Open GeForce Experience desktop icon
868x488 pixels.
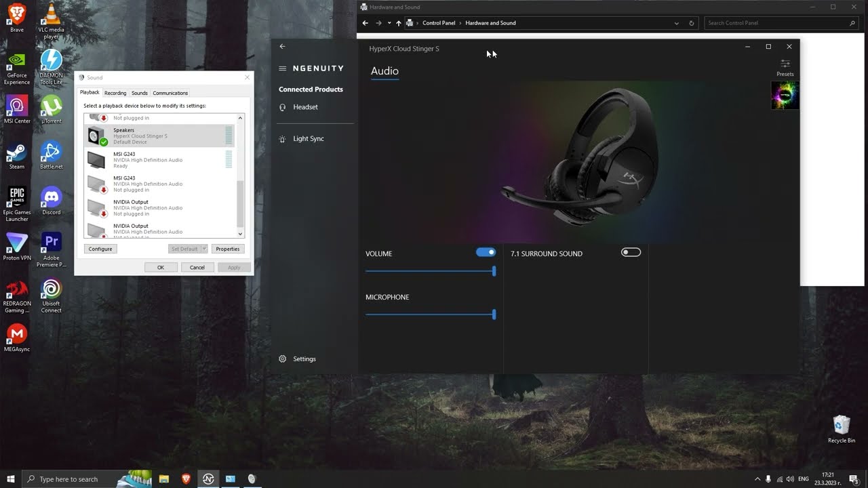pos(17,68)
